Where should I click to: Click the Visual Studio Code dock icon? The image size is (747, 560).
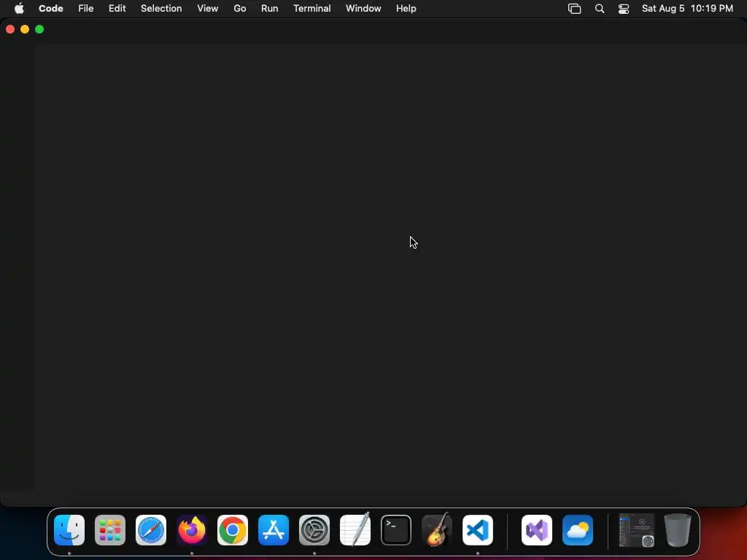(478, 530)
